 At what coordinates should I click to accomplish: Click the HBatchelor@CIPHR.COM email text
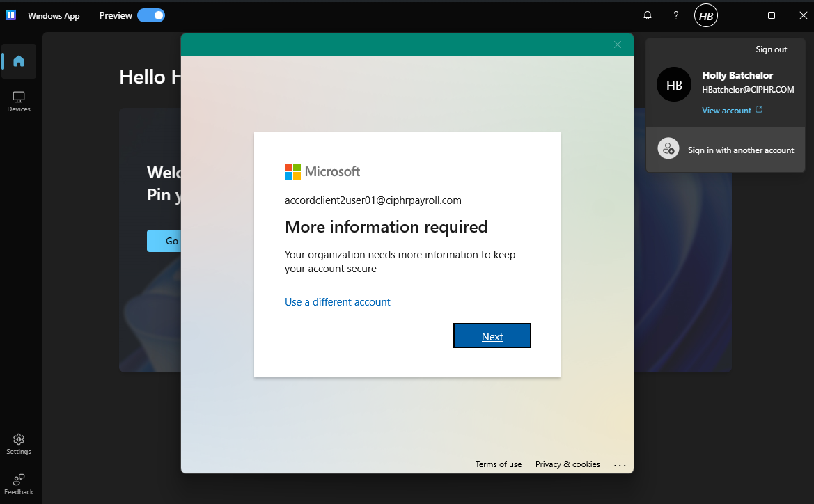(748, 90)
